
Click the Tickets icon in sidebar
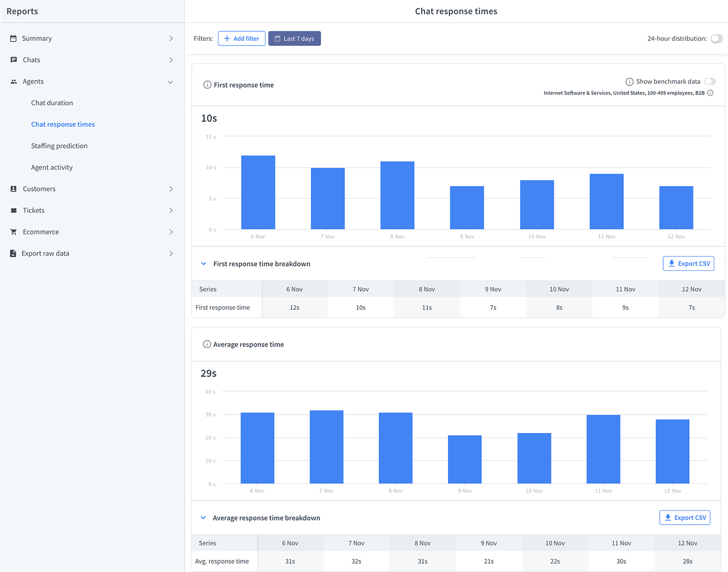[14, 210]
